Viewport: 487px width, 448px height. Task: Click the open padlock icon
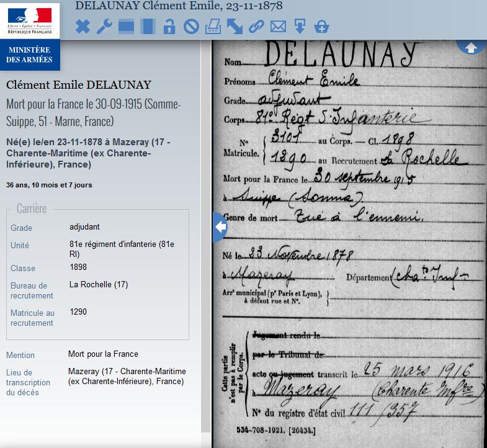click(x=169, y=27)
